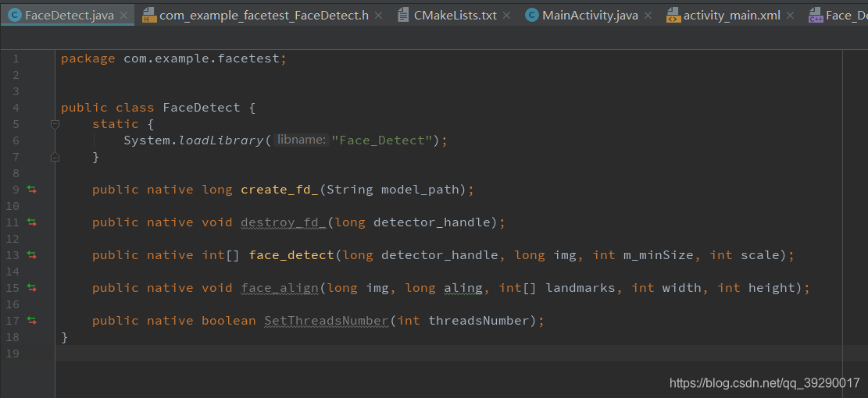Screen dimensions: 868x398
Task: Close the FaceDetect.java tab
Action: point(124,16)
